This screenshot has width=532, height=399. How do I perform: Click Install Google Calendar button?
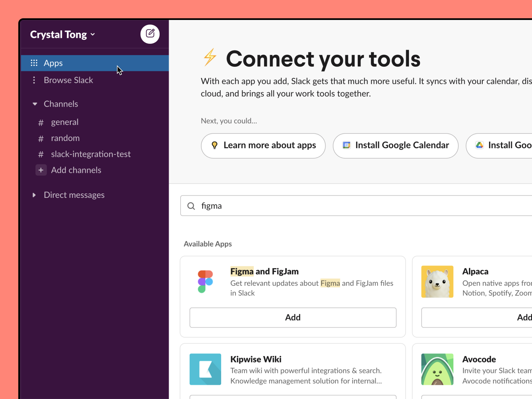[x=395, y=146]
